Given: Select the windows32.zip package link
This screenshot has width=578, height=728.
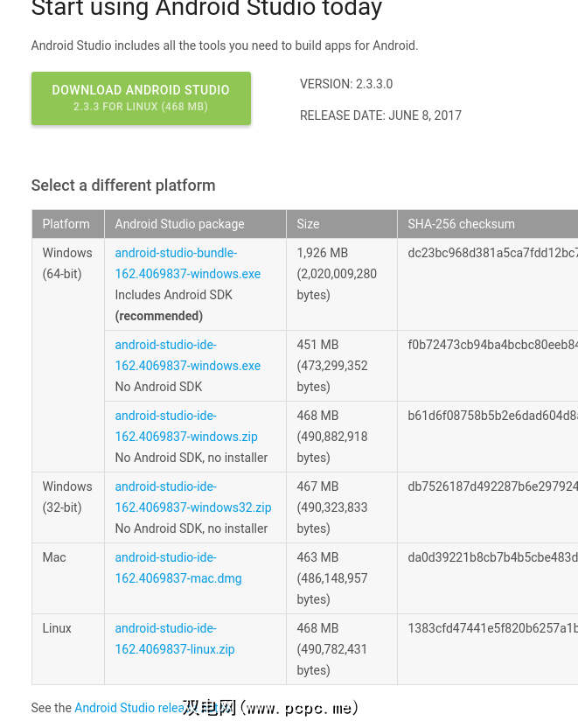Looking at the screenshot, I should click(192, 497).
